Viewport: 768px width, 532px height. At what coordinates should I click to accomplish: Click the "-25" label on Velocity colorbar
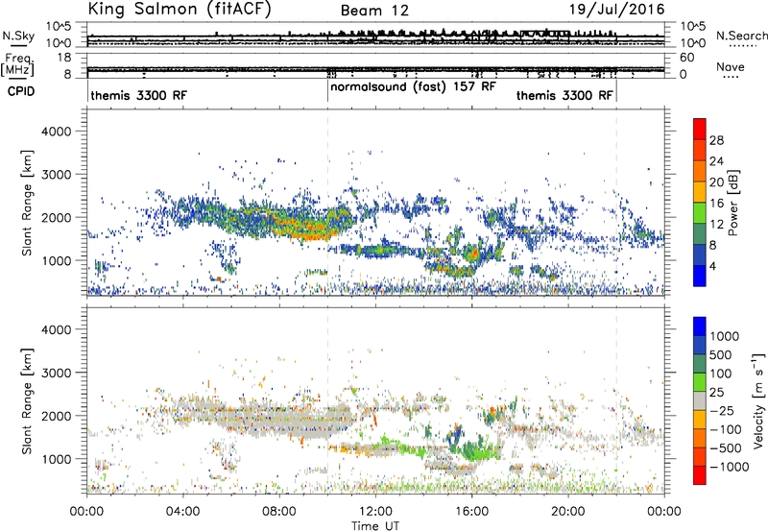tap(722, 410)
